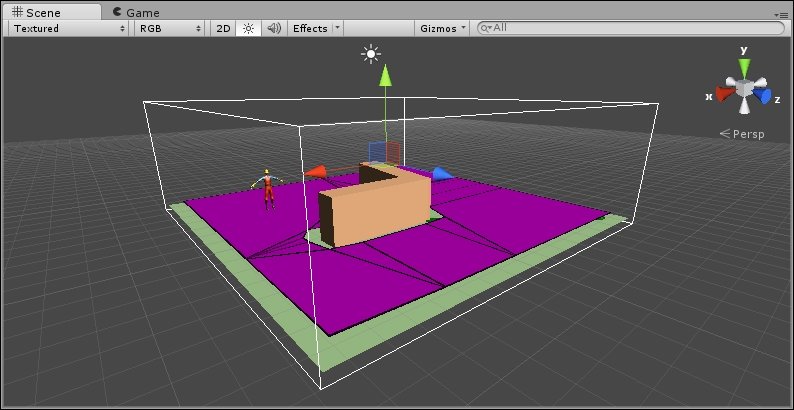The image size is (794, 410).
Task: Open the panel options menu icon
Action: click(x=781, y=13)
